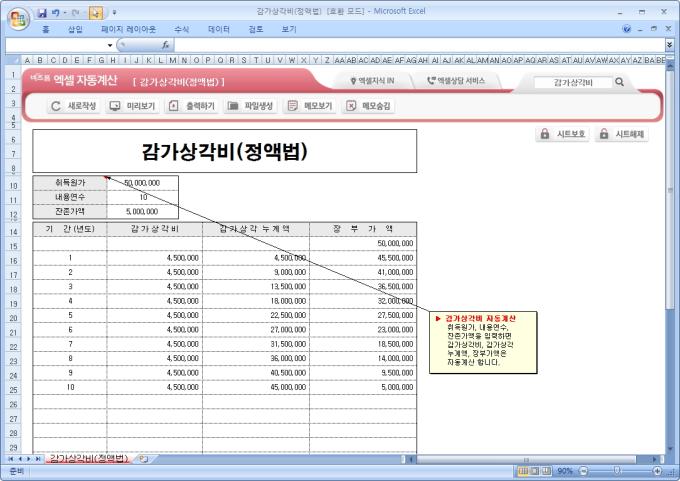Select the 잔존가액 value 5,000,000 cell
The image size is (680, 481).
coord(143,212)
